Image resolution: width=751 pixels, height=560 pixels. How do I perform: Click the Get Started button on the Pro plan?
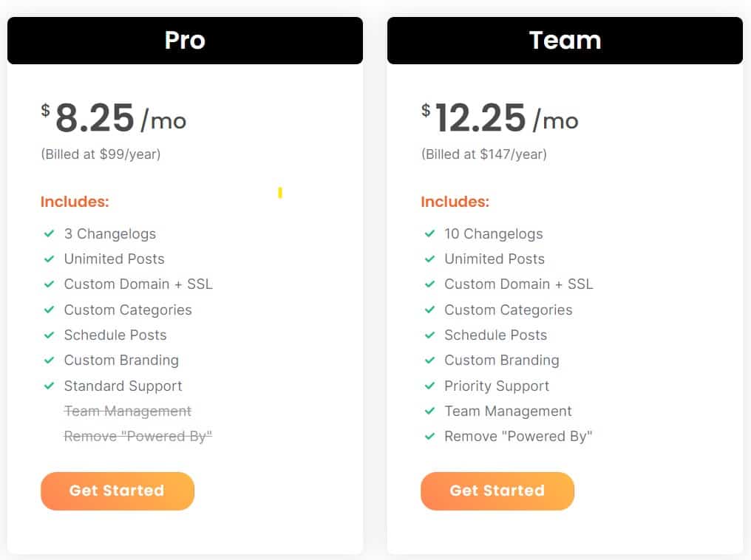point(117,491)
